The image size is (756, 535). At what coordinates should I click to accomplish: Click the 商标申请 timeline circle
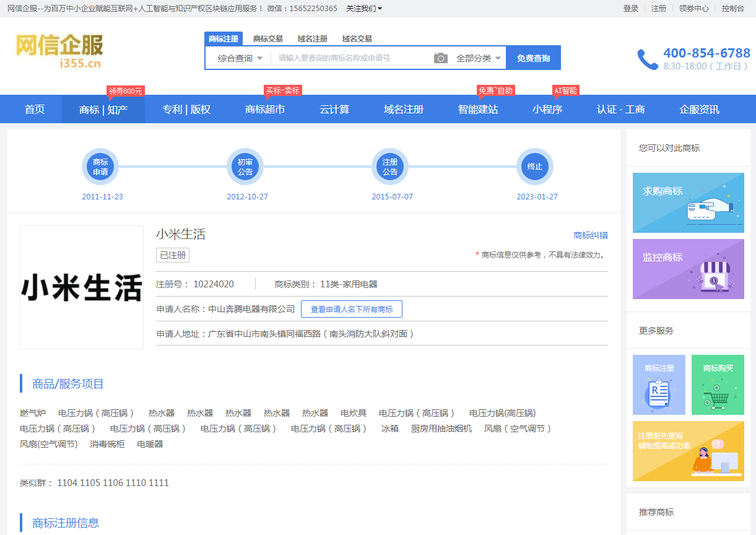[x=100, y=167]
